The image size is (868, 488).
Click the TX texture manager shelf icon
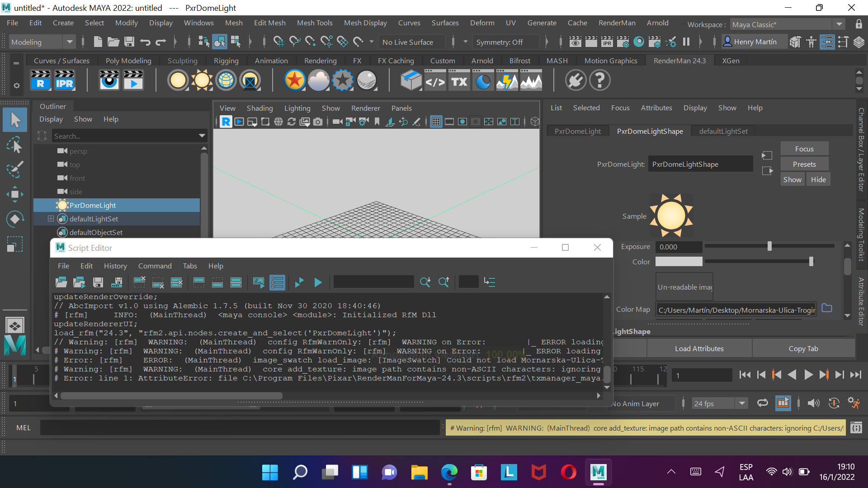point(459,80)
